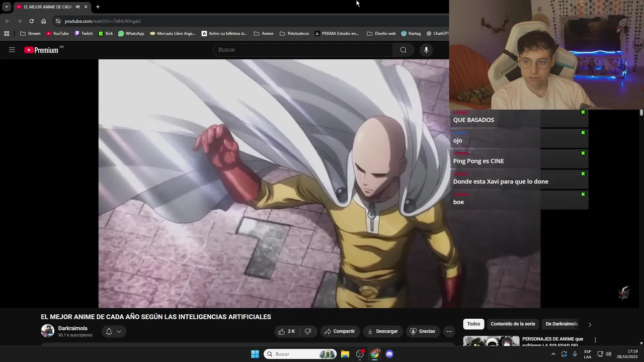Open the WhatsApp bookmark
This screenshot has width=644, height=362.
pos(131,34)
